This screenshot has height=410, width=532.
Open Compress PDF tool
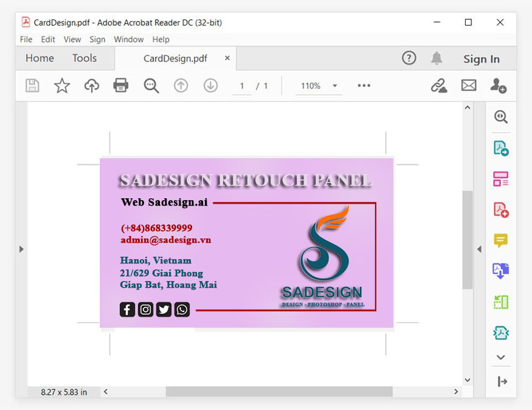click(501, 333)
